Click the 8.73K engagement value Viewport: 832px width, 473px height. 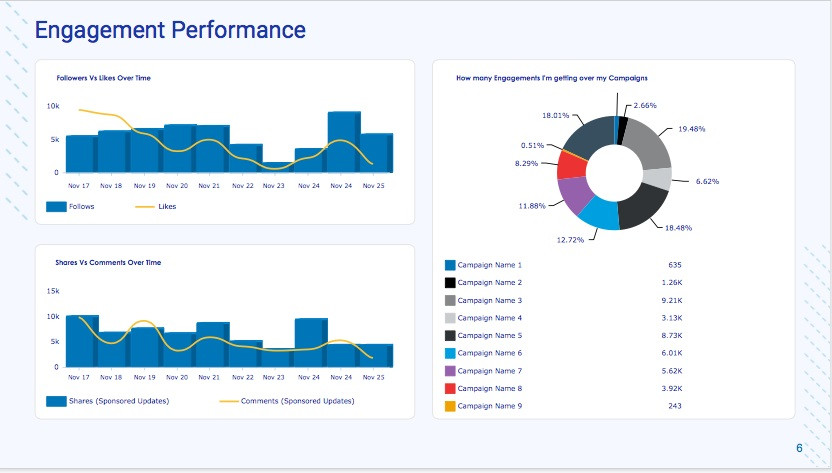point(672,336)
